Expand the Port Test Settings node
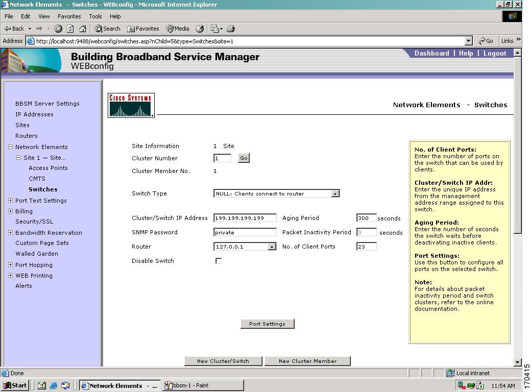The height and width of the screenshot is (392, 532). click(x=11, y=201)
